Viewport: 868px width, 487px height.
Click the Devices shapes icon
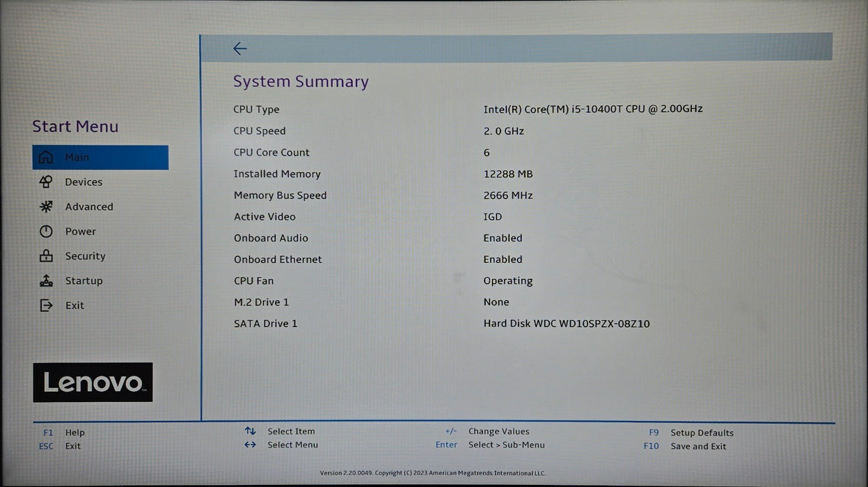46,182
